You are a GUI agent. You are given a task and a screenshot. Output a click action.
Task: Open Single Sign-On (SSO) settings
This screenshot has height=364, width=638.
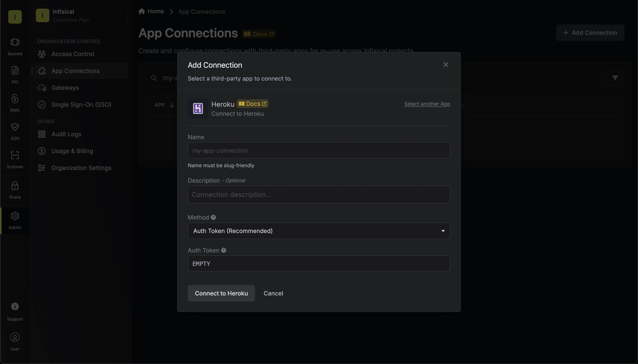pos(81,105)
